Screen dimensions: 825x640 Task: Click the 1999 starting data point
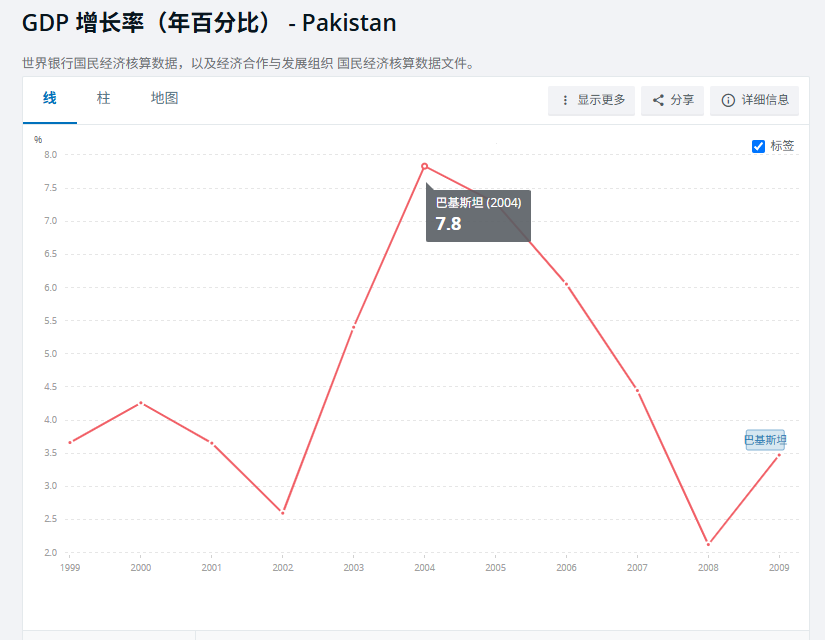point(70,442)
